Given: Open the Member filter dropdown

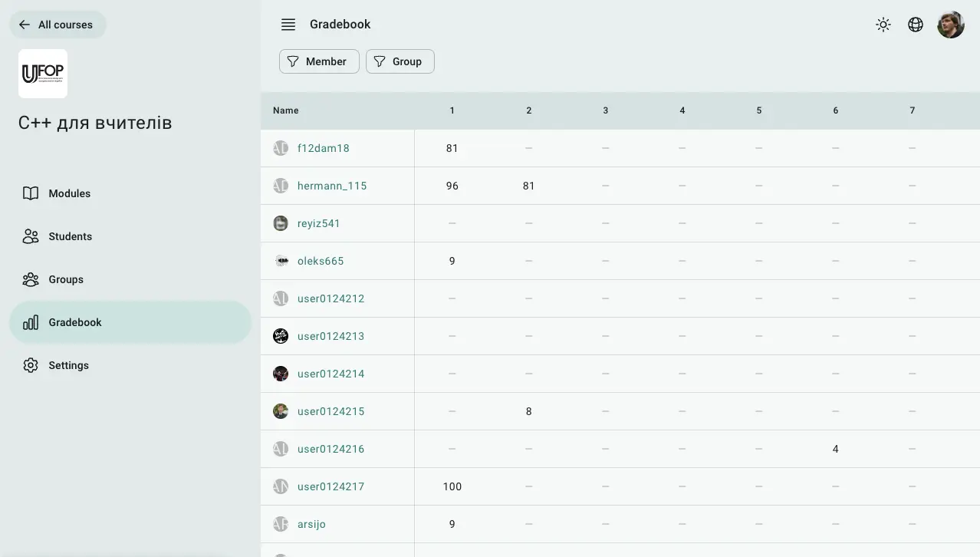Looking at the screenshot, I should [319, 61].
